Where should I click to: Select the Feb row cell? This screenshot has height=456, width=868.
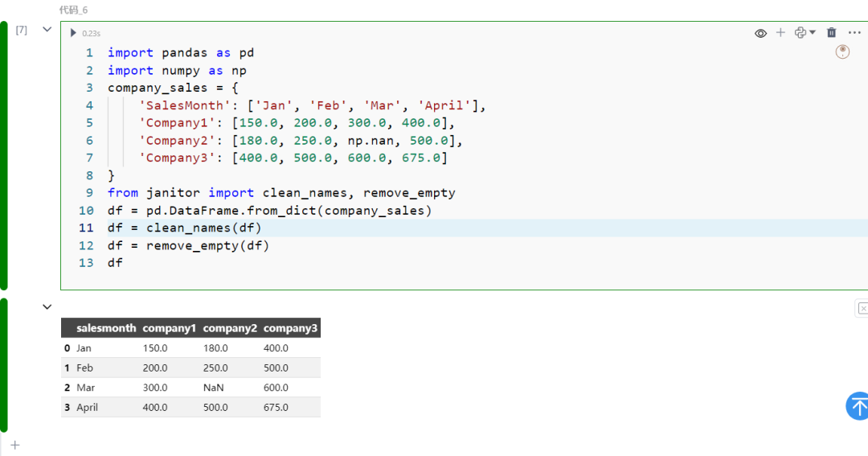point(84,368)
